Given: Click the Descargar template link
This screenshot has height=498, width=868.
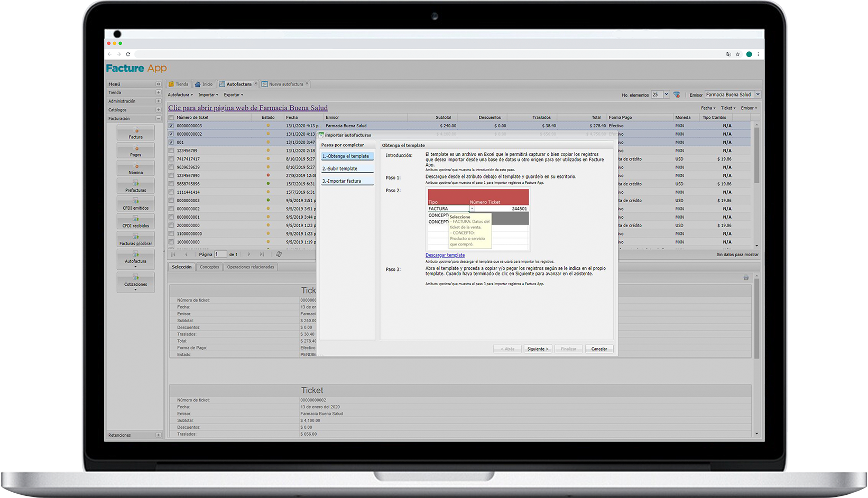Looking at the screenshot, I should (445, 255).
